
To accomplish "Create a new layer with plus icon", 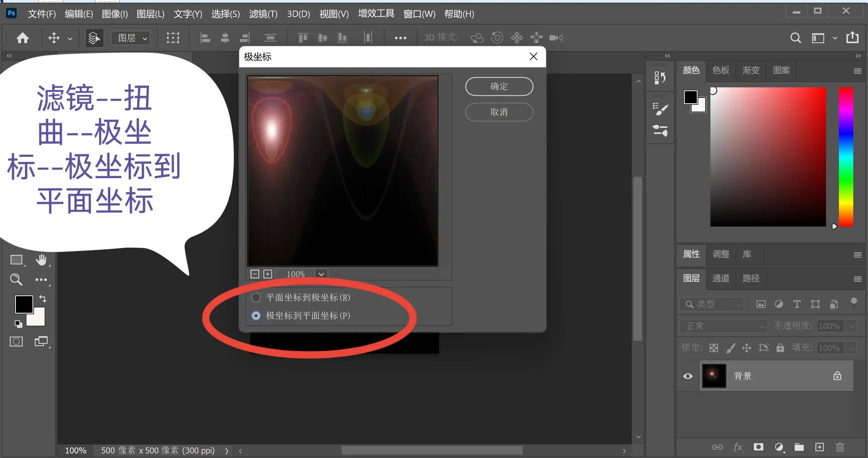I will coord(819,447).
